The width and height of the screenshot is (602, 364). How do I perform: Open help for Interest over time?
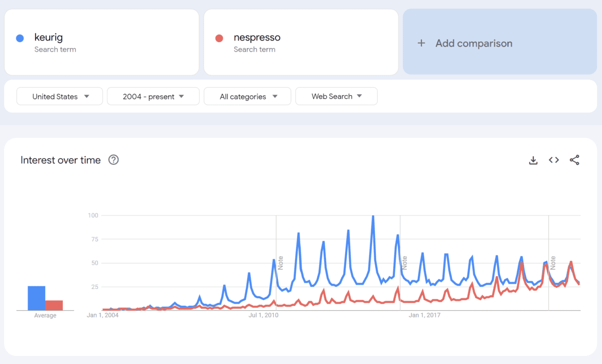(113, 160)
